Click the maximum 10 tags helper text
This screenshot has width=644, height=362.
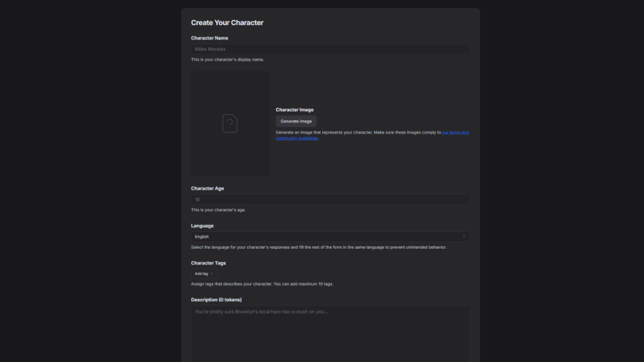click(262, 284)
